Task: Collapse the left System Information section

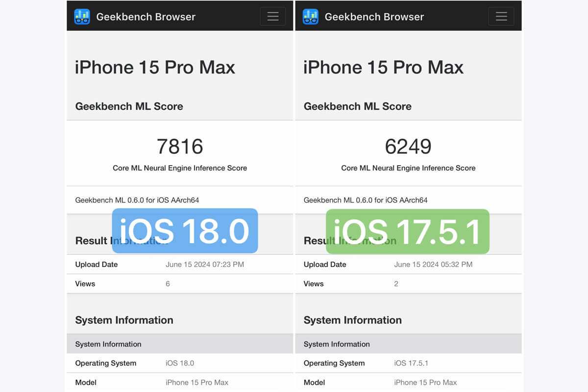Action: (x=124, y=320)
